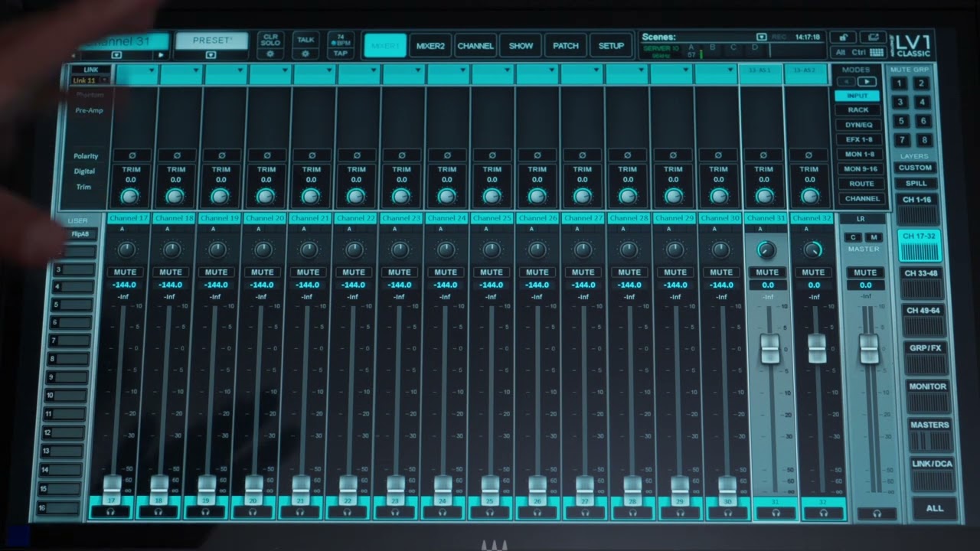Switch to the MIXER2 tab
This screenshot has height=551, width=980.
click(430, 46)
